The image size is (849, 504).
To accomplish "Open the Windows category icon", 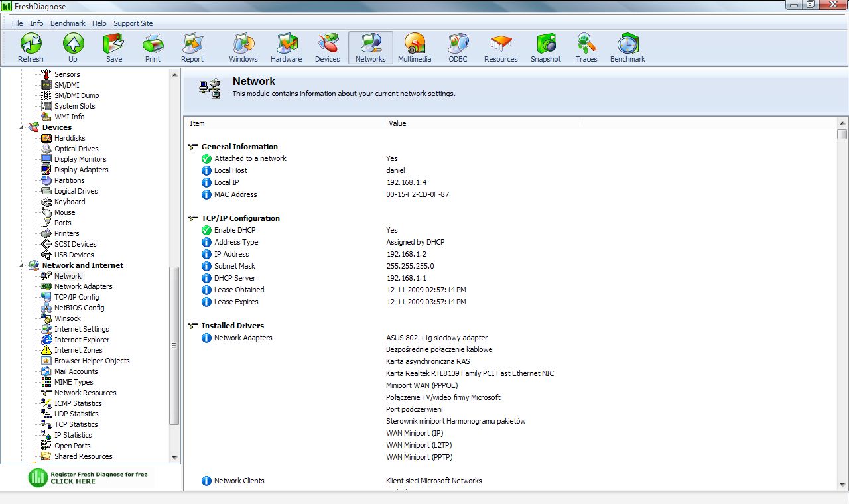I will [243, 48].
